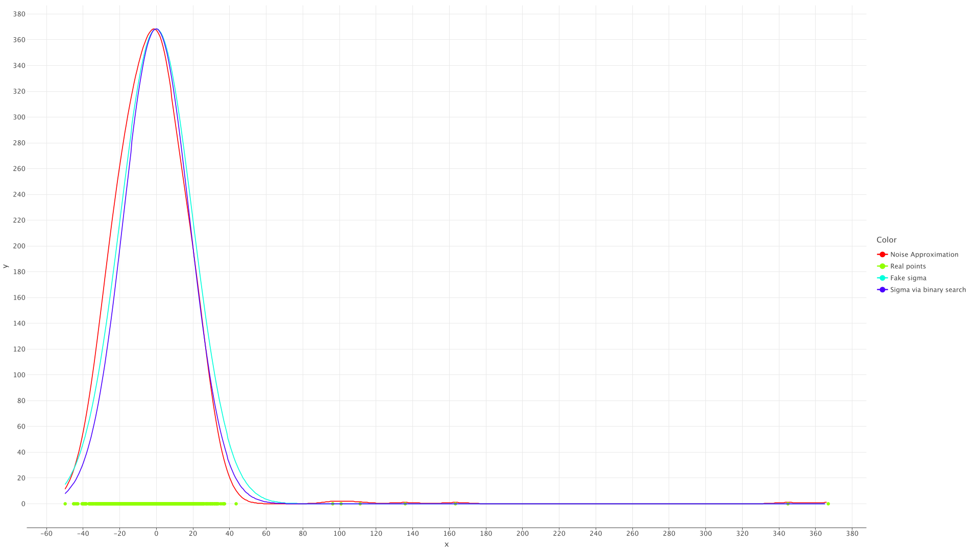Viewport: 980px width, 551px height.
Task: Click x-axis tick label 100
Action: [x=339, y=534]
